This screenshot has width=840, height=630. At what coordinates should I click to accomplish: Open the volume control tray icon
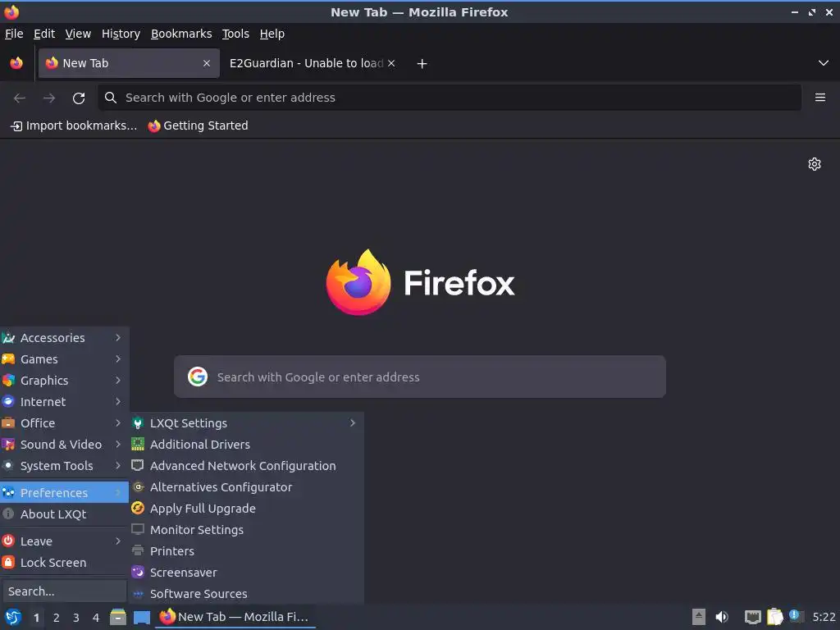pos(722,617)
